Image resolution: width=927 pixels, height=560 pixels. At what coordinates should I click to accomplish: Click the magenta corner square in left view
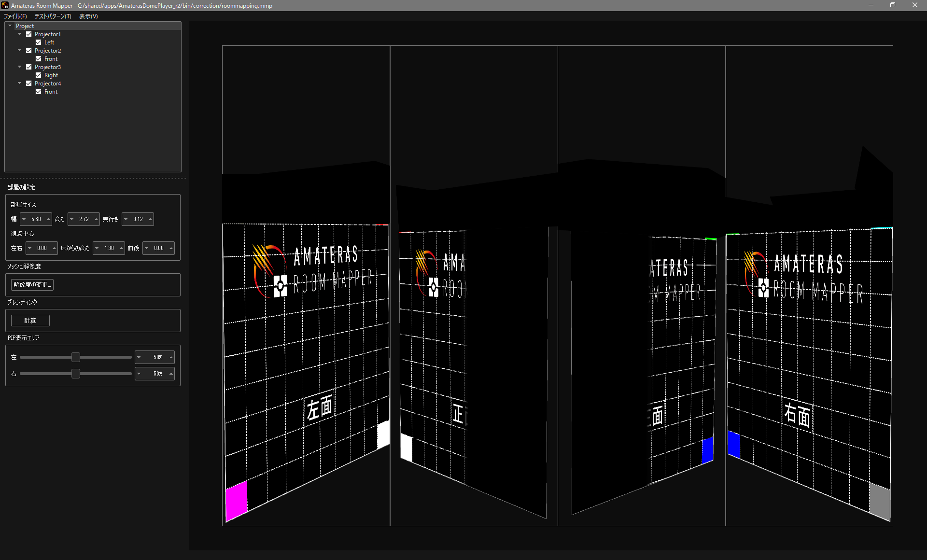tap(236, 500)
